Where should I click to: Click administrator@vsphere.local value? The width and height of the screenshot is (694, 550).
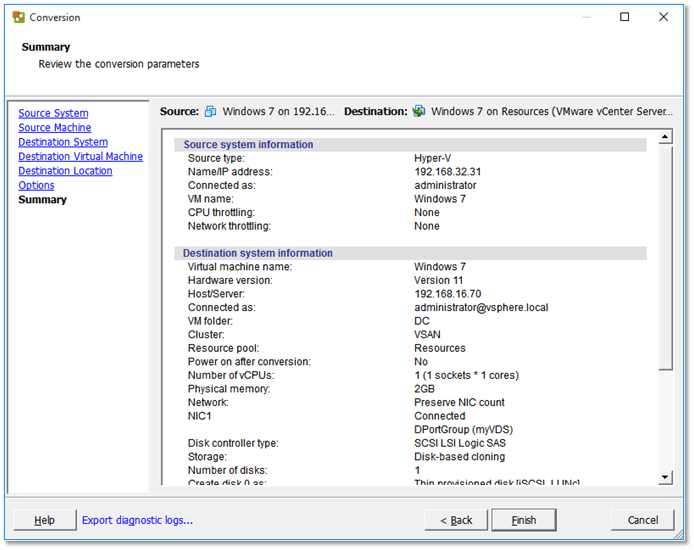point(481,308)
